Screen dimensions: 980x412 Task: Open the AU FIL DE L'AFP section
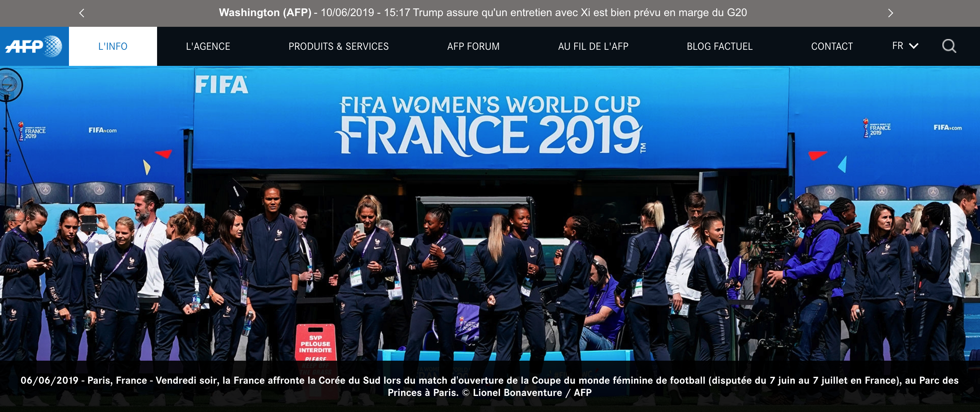[x=593, y=46]
